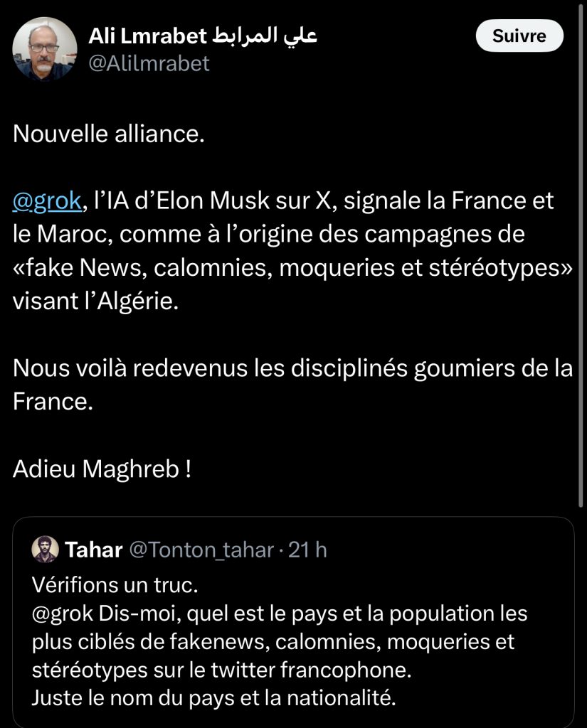The width and height of the screenshot is (587, 728).
Task: Open Ali Lmrabet's profile picture
Action: click(x=45, y=49)
